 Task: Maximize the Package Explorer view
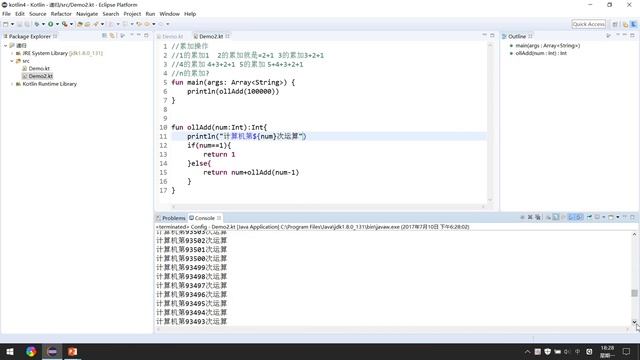tap(146, 36)
